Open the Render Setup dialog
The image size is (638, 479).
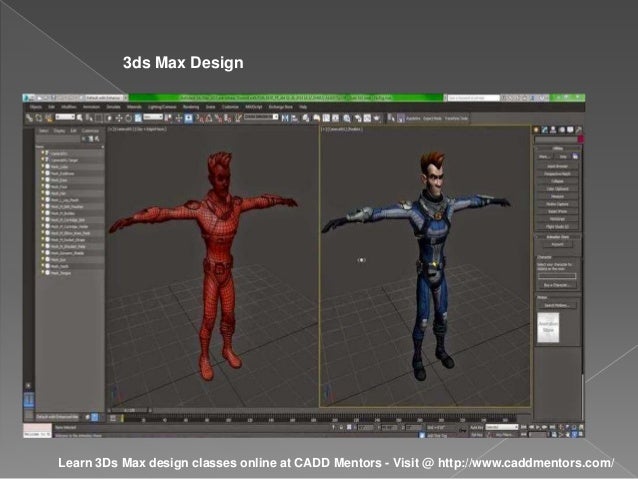point(358,118)
